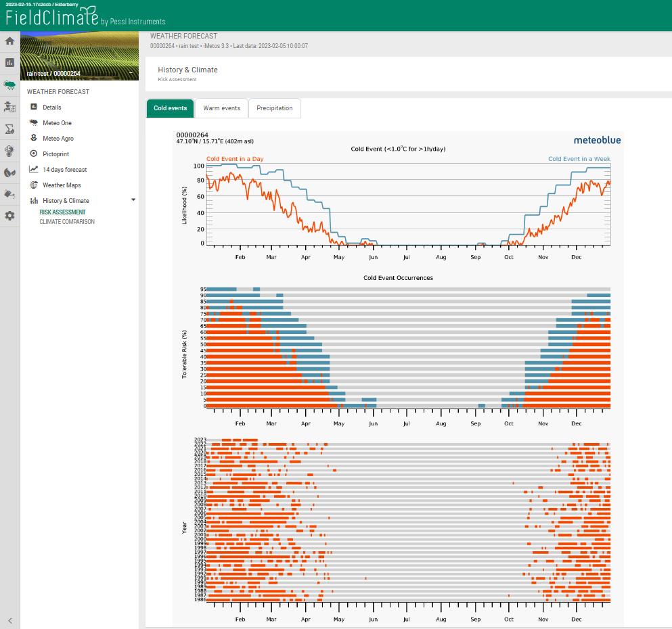672x629 pixels.
Task: Select the station data chart icon
Action: coord(9,62)
